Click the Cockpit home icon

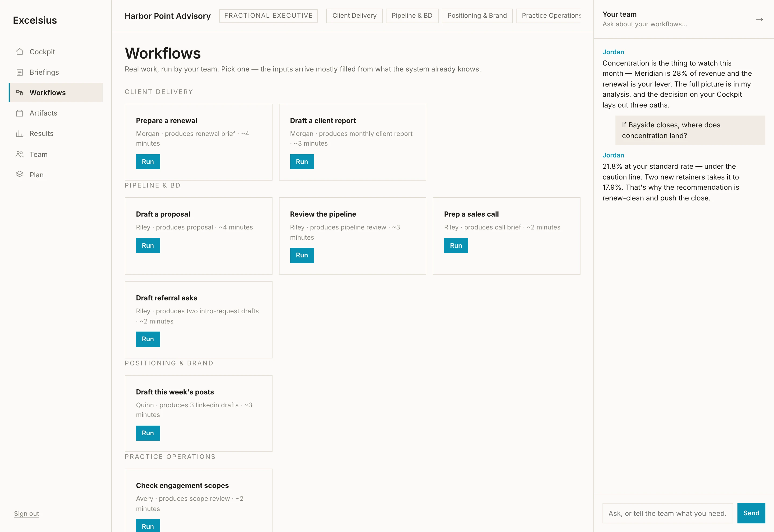pyautogui.click(x=20, y=52)
